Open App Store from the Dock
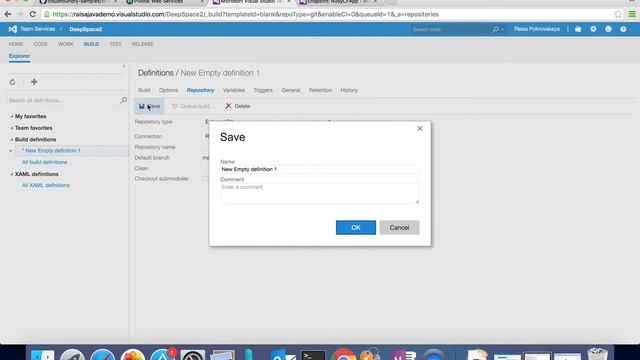640x360 pixels. (162, 355)
